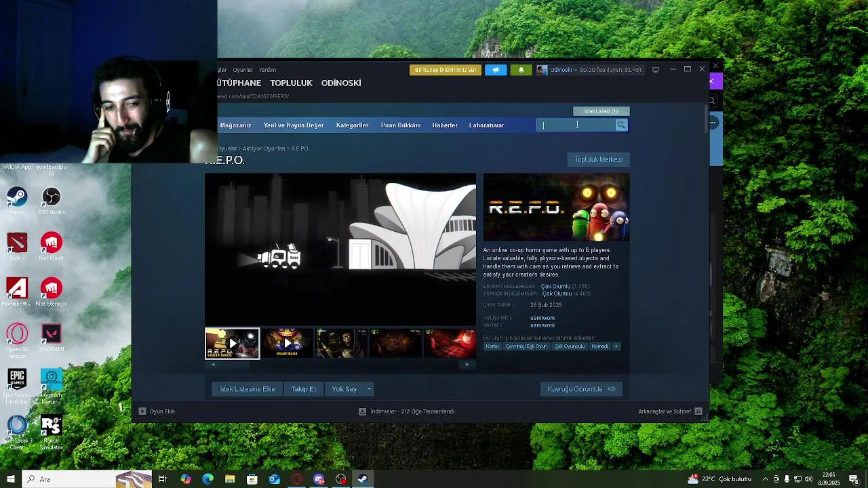
Task: Open friends chat icon beside Arkadaşlar ve Sohbet
Action: tap(698, 411)
